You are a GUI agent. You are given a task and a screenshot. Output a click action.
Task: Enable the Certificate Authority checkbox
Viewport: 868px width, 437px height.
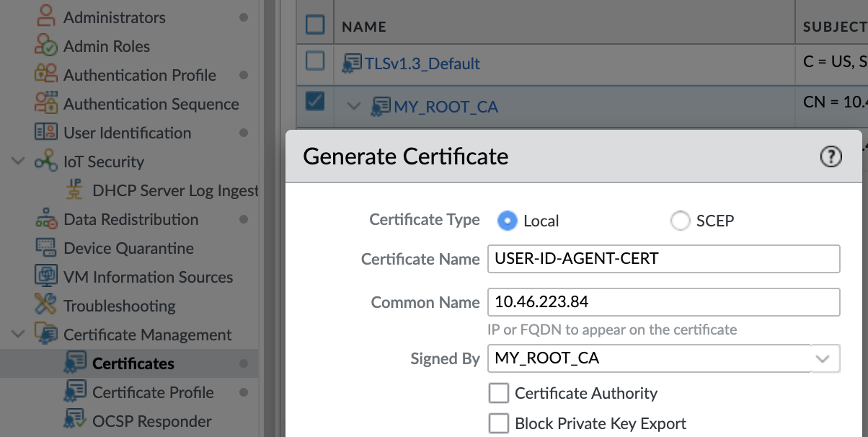(499, 394)
